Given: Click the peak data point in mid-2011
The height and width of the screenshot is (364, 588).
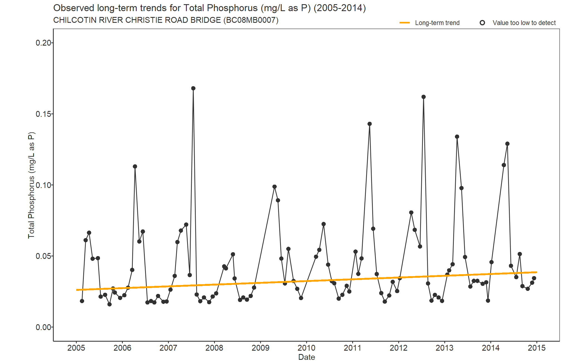Looking at the screenshot, I should 369,124.
